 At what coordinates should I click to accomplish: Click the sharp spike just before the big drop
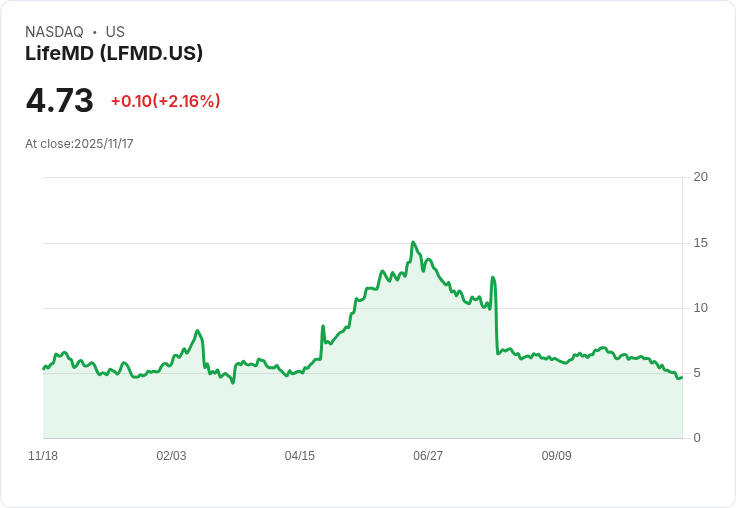pos(493,278)
